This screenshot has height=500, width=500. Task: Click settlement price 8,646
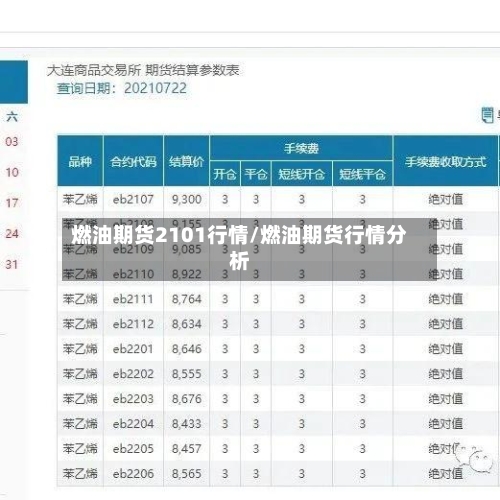(187, 349)
